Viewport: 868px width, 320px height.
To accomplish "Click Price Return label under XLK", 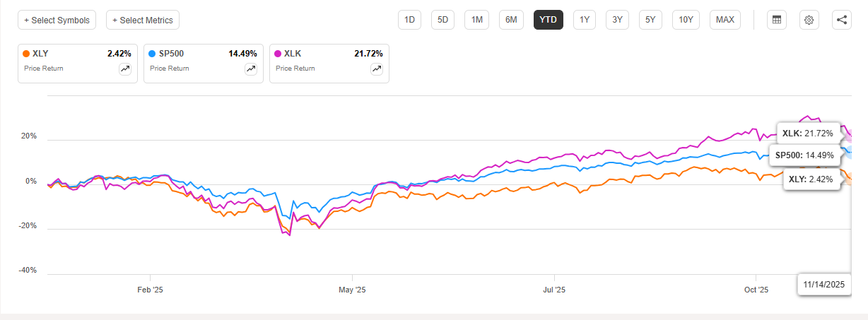I will [295, 69].
